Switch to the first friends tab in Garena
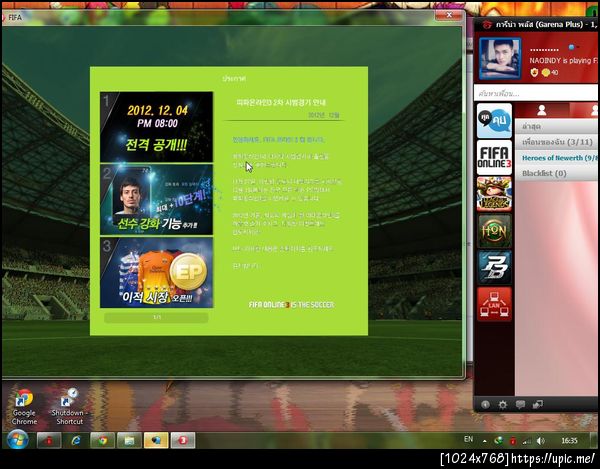 point(541,110)
